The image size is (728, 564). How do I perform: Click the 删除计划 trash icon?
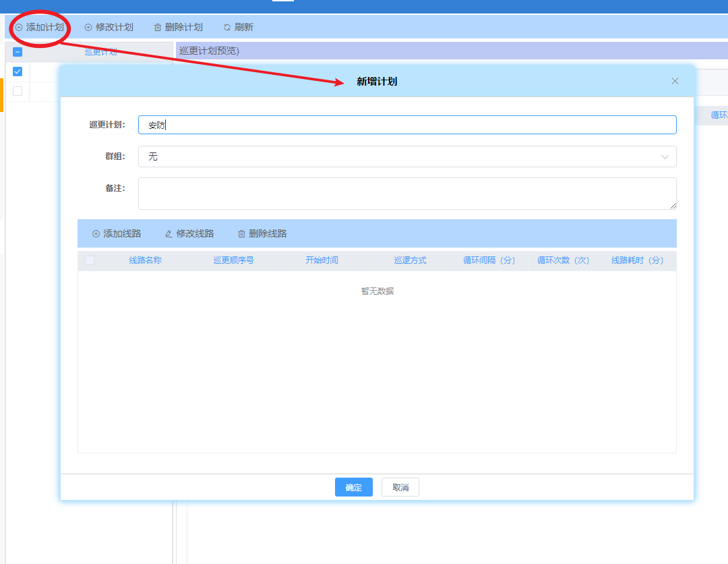tap(158, 28)
